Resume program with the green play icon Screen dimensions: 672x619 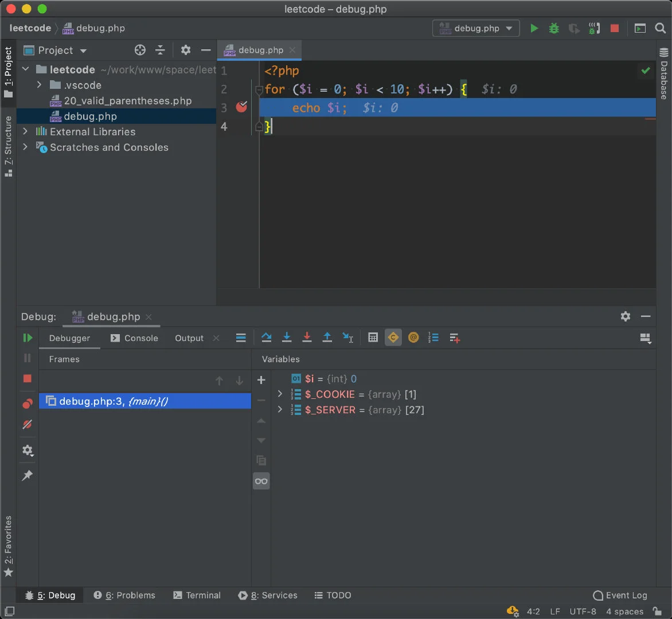coord(27,338)
